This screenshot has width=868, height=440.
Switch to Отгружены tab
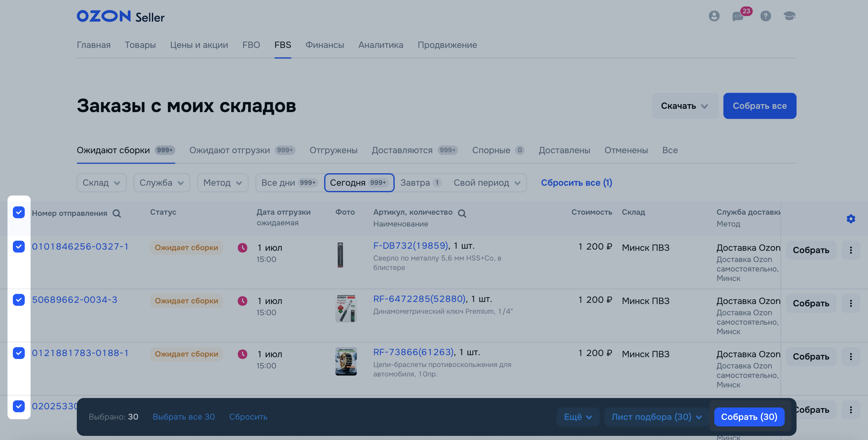(x=333, y=150)
